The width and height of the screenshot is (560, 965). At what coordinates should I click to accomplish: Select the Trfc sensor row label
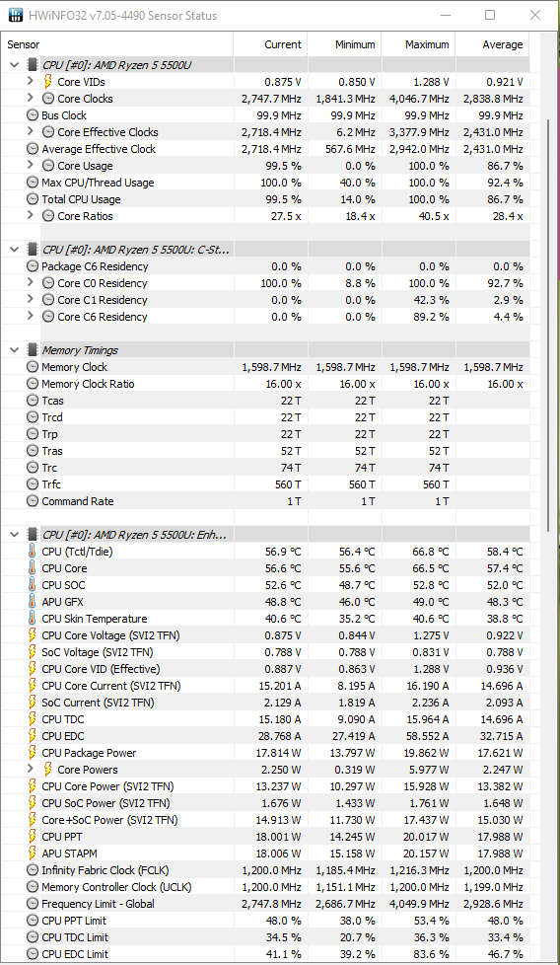point(51,484)
